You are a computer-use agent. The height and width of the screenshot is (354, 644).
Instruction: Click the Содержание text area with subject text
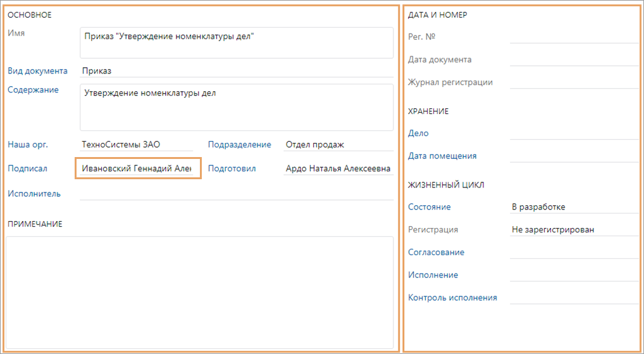tap(237, 108)
